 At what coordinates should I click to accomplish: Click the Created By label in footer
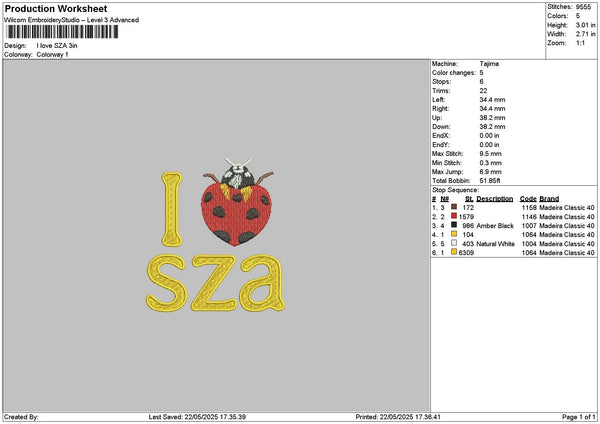tap(21, 417)
